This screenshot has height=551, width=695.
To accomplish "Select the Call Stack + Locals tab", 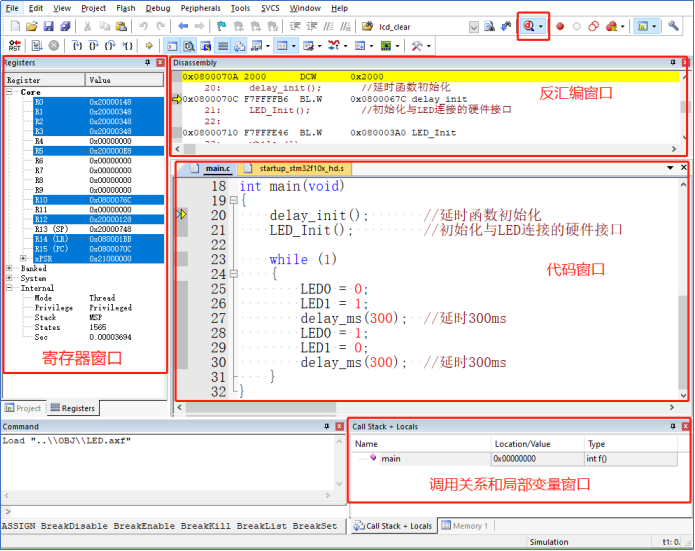I will (393, 526).
